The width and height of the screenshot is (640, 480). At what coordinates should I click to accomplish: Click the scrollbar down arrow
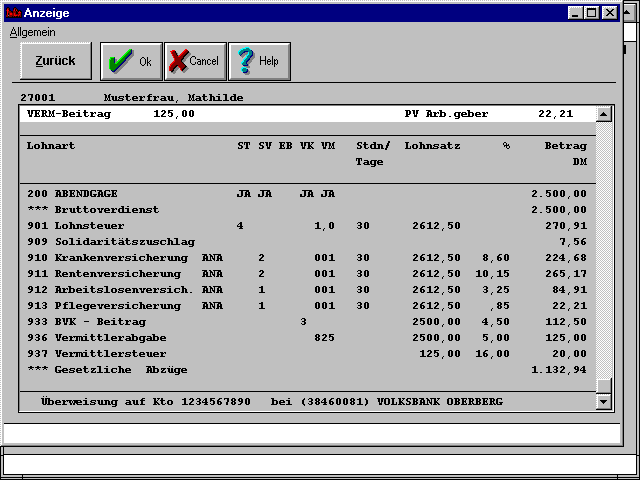(x=603, y=402)
